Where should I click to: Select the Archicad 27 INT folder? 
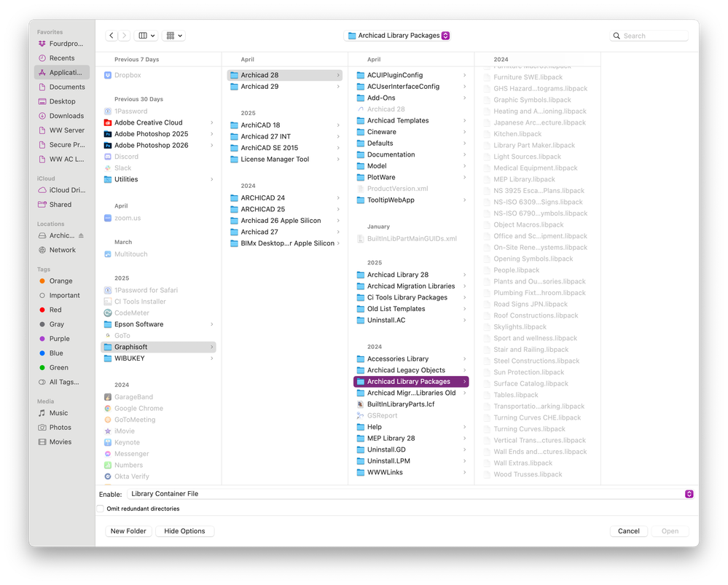(x=285, y=136)
